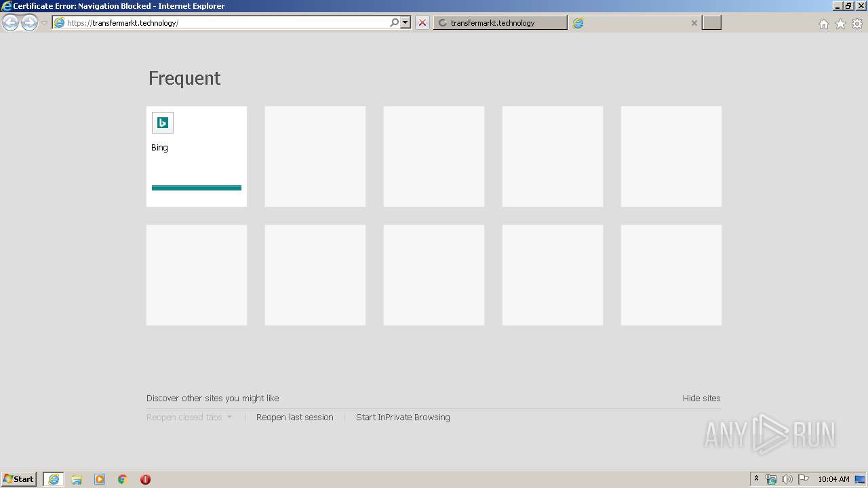Open Google Chrome from the taskbar
The height and width of the screenshot is (488, 868).
[x=123, y=479]
